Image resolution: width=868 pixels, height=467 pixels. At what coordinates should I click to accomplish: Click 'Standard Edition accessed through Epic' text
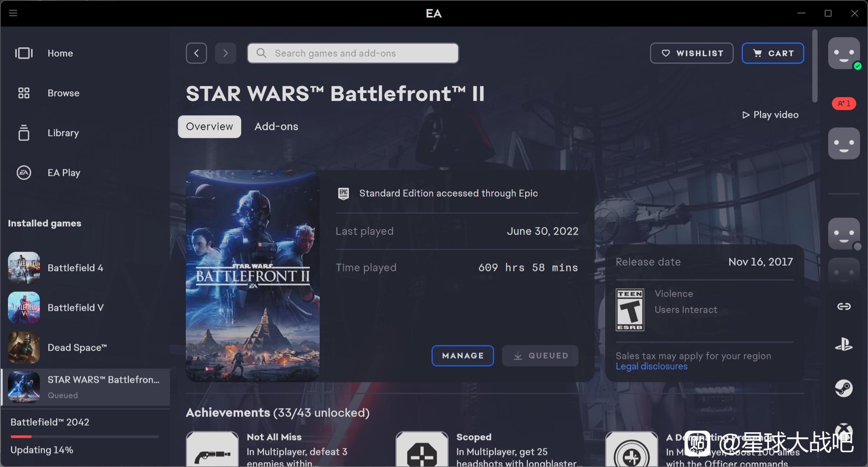448,193
